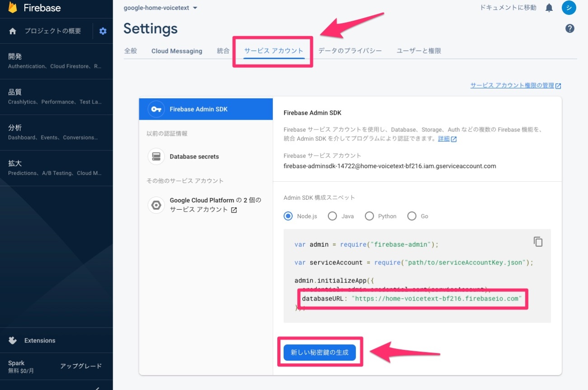Image resolution: width=588 pixels, height=390 pixels.
Task: Open notifications bell icon
Action: point(549,8)
